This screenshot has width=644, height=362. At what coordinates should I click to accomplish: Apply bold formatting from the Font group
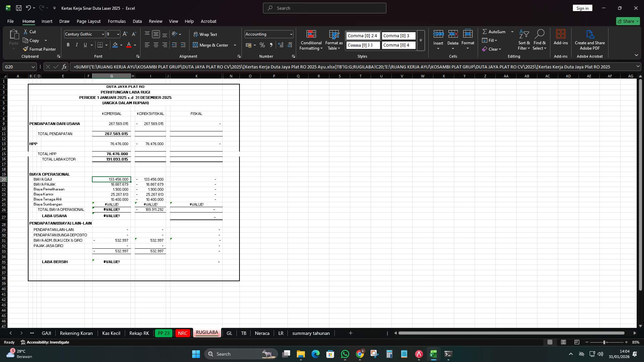[x=68, y=45]
